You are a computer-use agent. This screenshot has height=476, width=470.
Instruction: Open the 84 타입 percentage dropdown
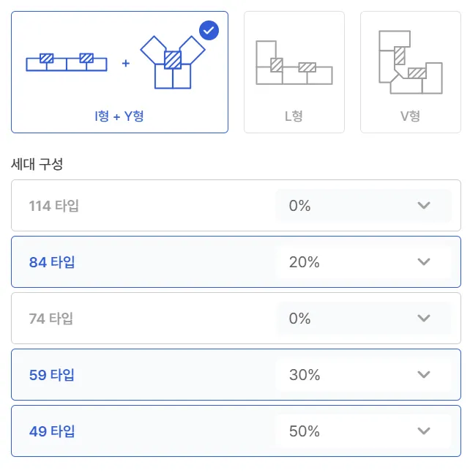363,262
